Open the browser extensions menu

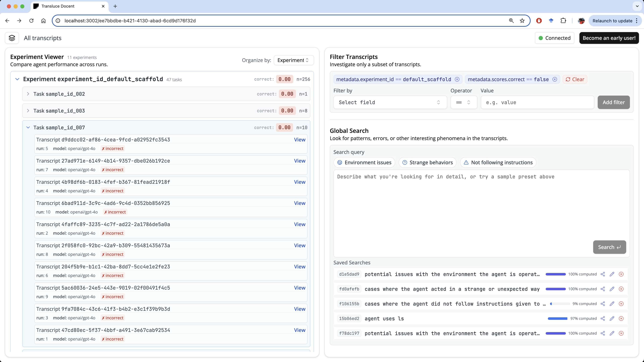pyautogui.click(x=563, y=20)
